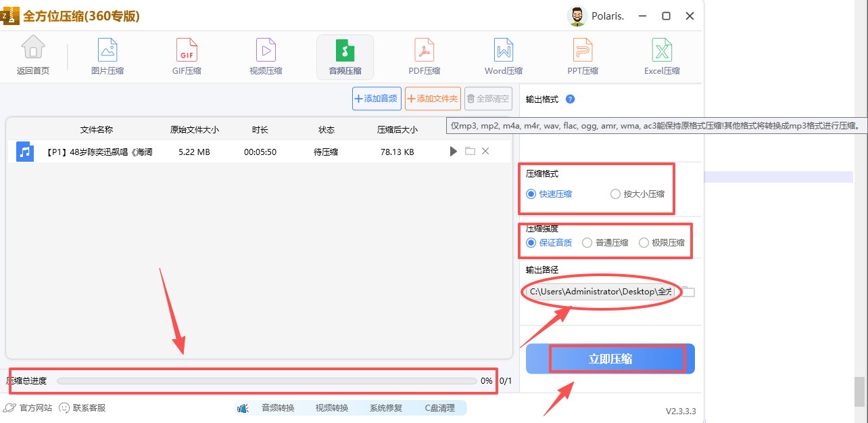Open the PDF压缩 feature
868x423 pixels.
[x=424, y=56]
